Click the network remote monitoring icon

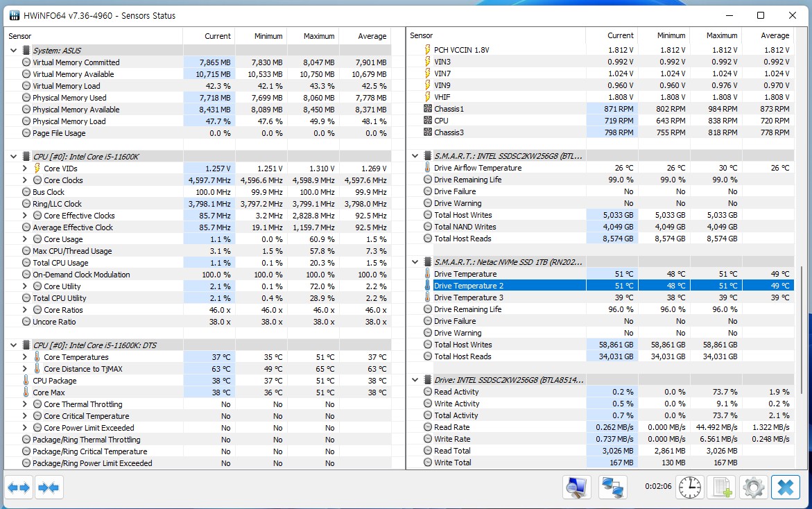click(612, 488)
